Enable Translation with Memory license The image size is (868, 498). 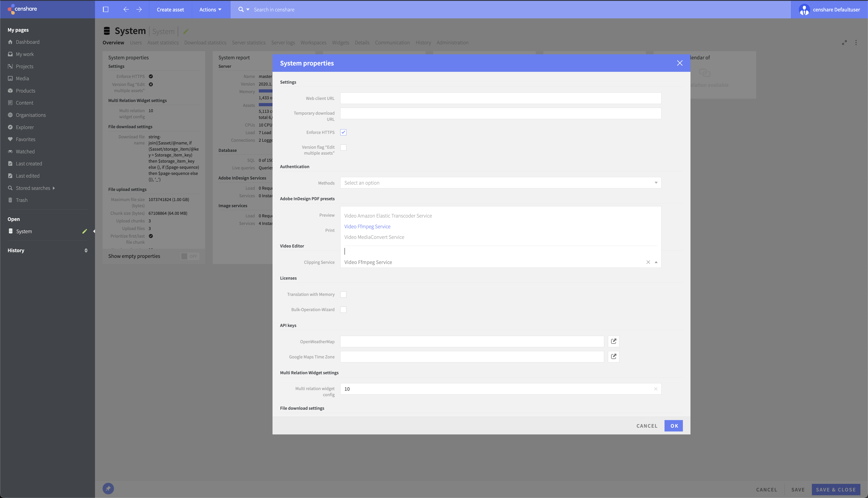(x=343, y=294)
